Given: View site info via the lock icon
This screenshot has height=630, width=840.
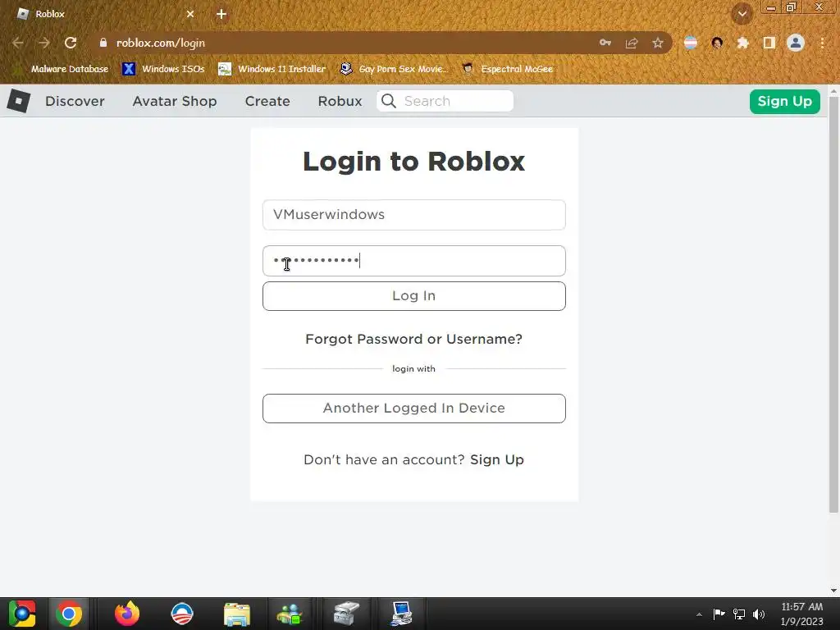Looking at the screenshot, I should coord(103,43).
